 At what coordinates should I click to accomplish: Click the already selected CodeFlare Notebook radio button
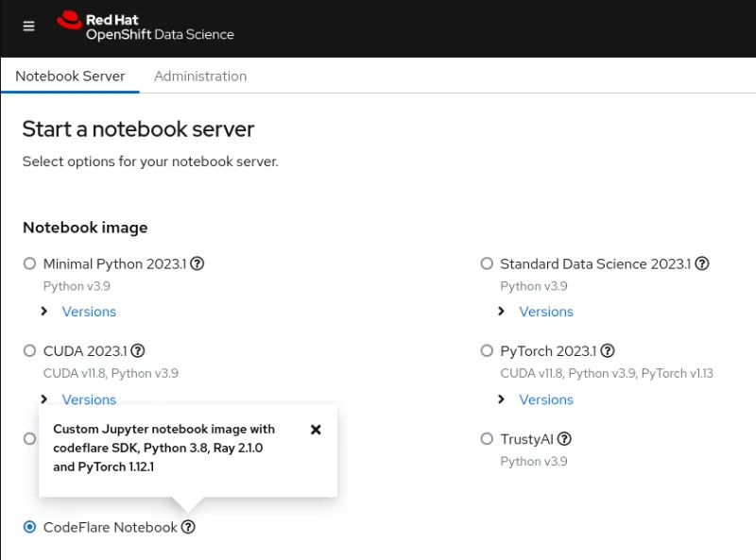(x=29, y=527)
